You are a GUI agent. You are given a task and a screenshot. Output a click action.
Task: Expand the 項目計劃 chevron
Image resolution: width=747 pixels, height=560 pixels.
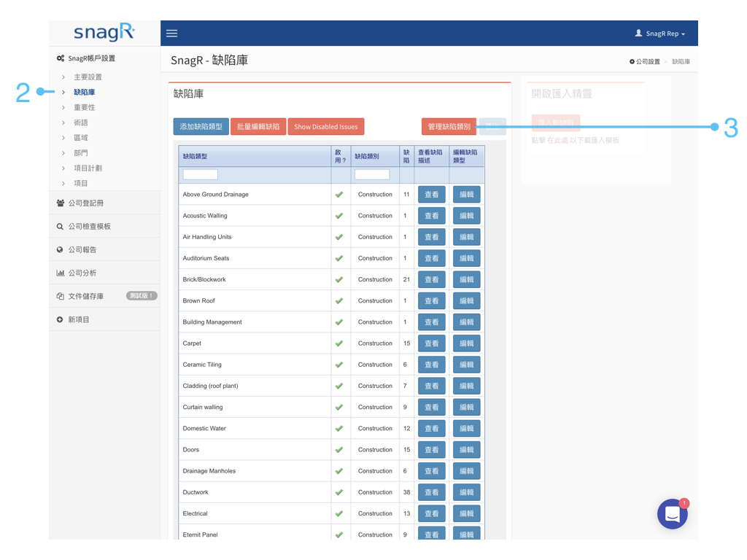[63, 168]
